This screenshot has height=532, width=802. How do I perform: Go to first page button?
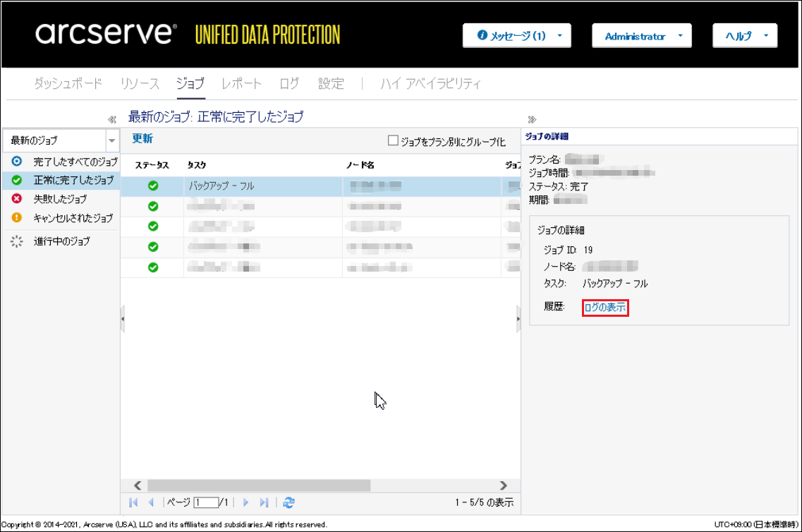(133, 503)
